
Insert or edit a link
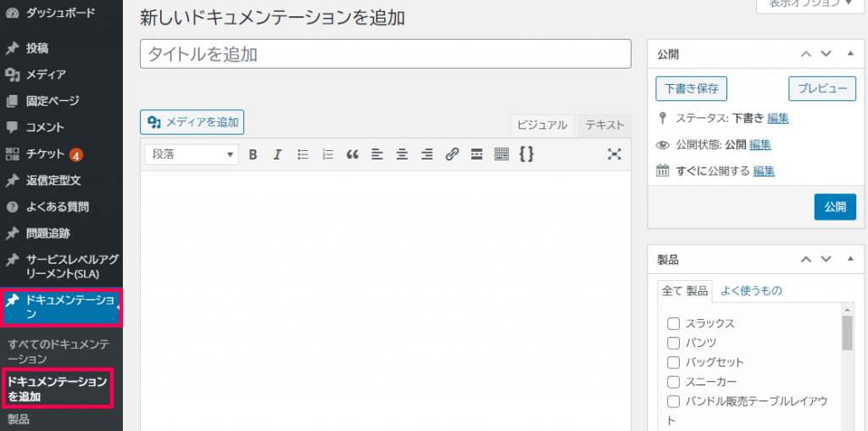coord(452,154)
